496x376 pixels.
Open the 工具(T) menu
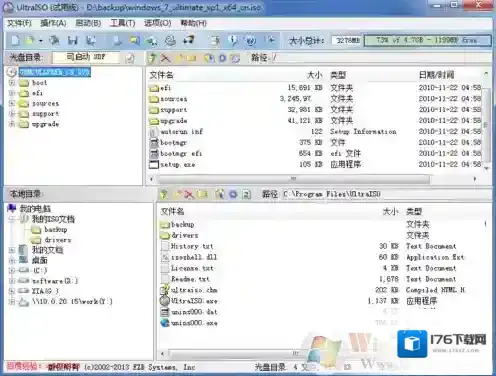click(x=123, y=23)
